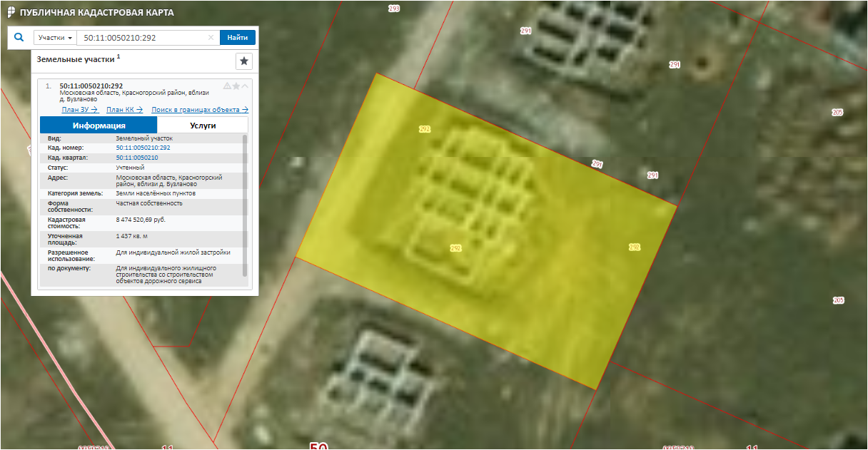Click the magnifying glass search icon

[x=19, y=38]
